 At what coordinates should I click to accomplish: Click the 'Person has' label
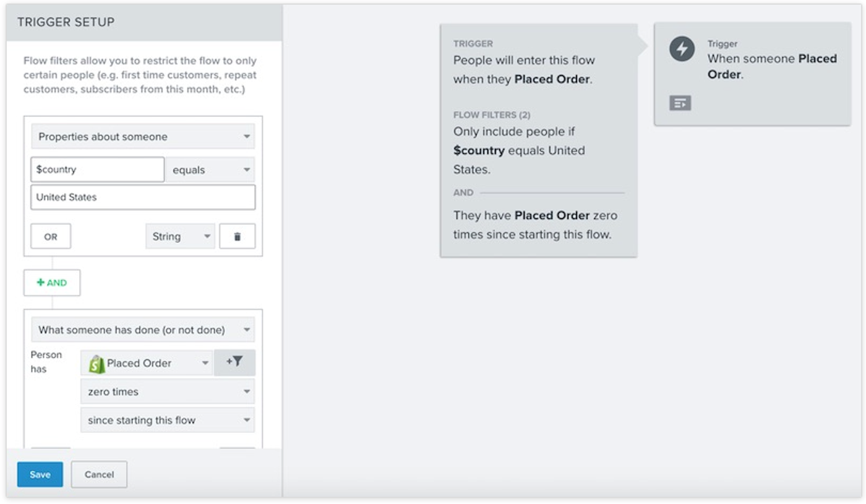46,362
